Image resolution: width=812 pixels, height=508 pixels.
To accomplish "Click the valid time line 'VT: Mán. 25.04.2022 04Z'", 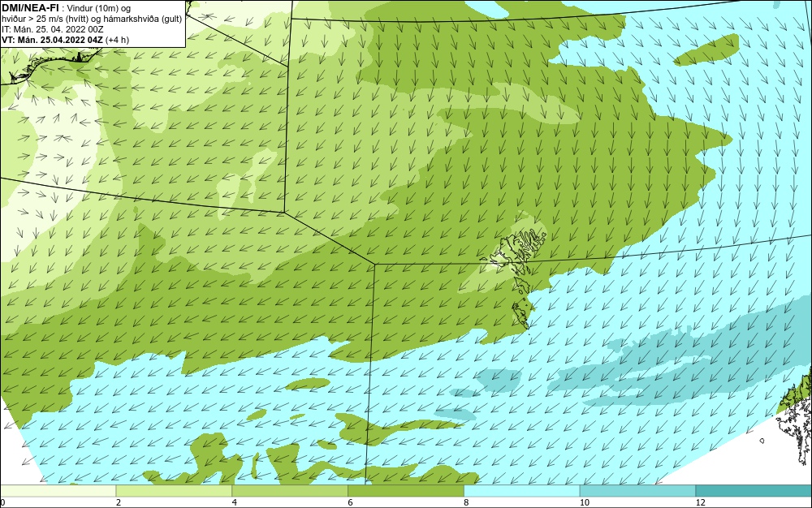I will 52,40.
